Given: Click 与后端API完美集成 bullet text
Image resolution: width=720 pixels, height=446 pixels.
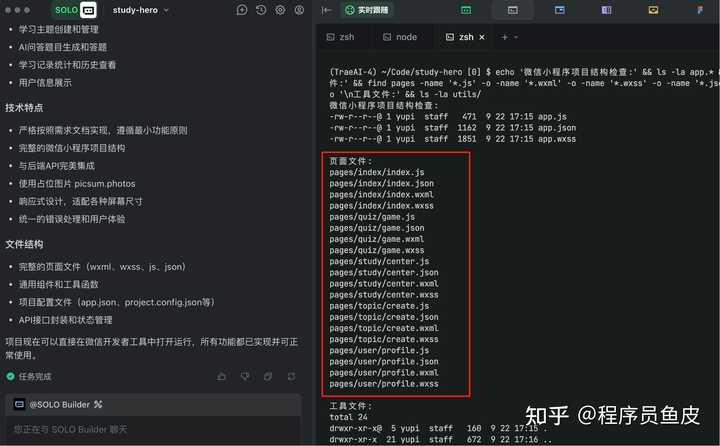Looking at the screenshot, I should point(56,166).
